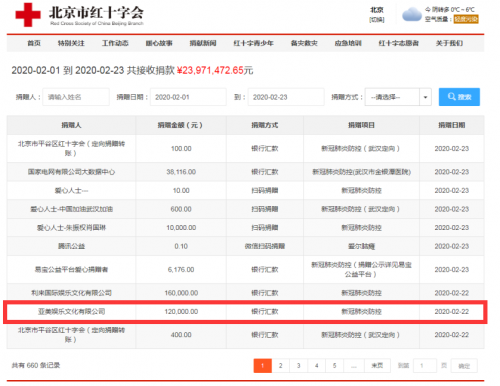Click the page-number jump input
The width and height of the screenshot is (500, 386).
pyautogui.click(x=425, y=366)
